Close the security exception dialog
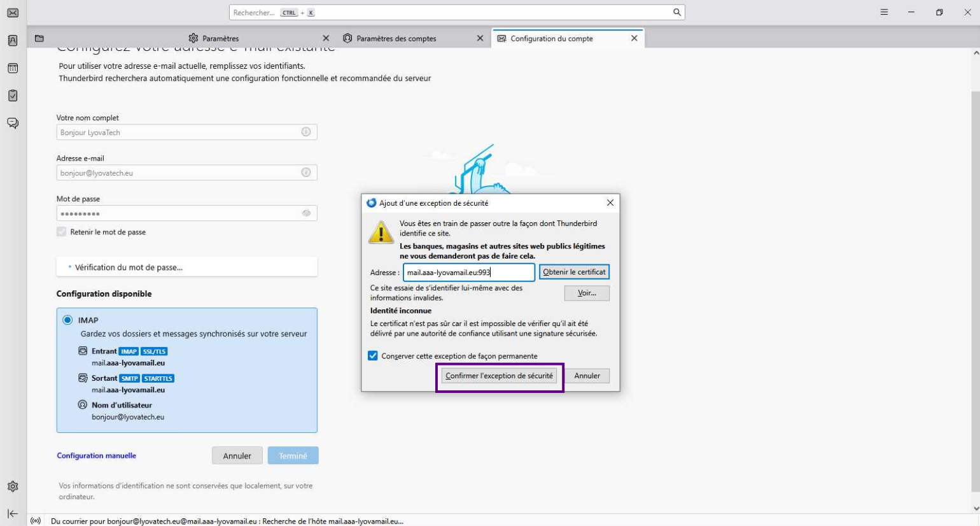The width and height of the screenshot is (980, 526). tap(610, 203)
